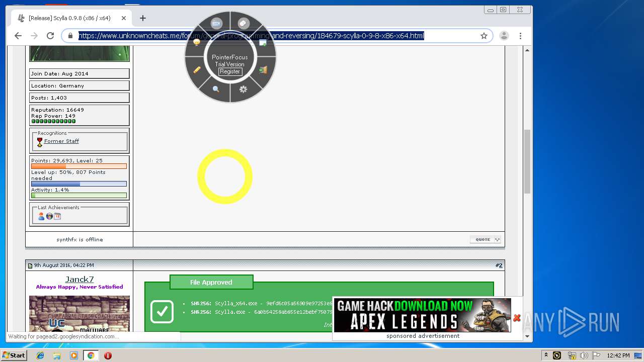Click scrollbar down arrow

[527, 336]
